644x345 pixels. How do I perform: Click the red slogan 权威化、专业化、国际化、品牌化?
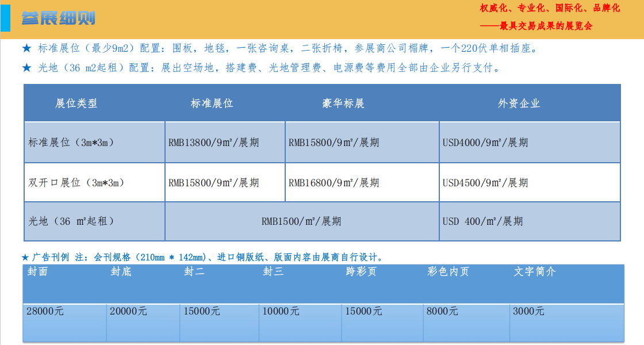(x=550, y=9)
